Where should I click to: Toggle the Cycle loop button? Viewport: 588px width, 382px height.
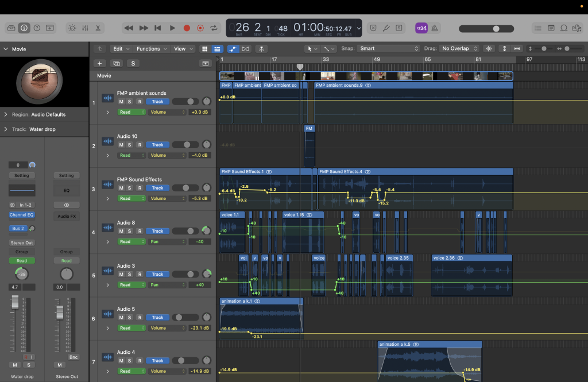[x=214, y=28]
